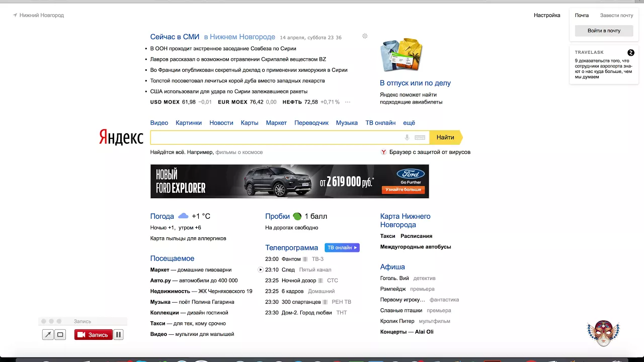The image size is (644, 362).
Task: Open Карта Нижнего Новгорода link
Action: coord(405,220)
